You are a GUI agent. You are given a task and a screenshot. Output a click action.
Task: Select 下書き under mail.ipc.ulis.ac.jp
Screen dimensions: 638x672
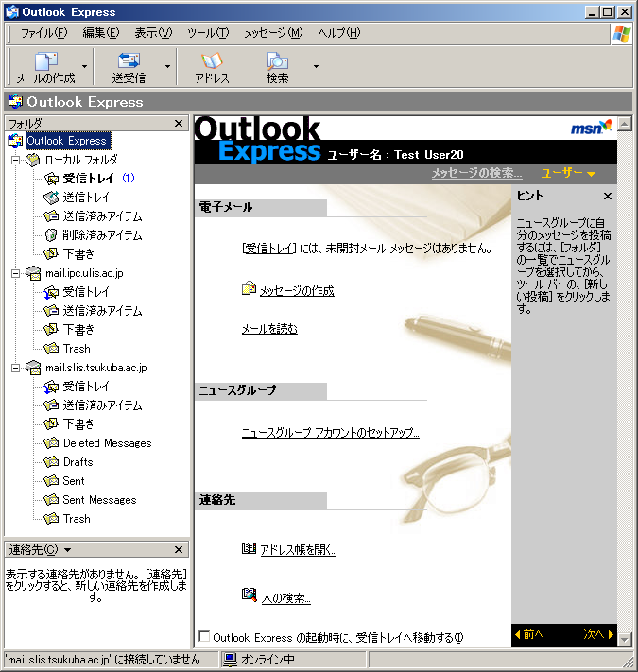(x=78, y=330)
